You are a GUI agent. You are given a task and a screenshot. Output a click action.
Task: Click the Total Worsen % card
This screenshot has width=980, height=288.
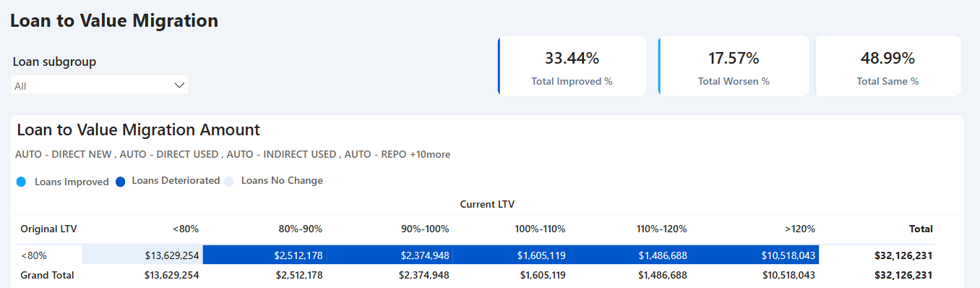point(734,66)
